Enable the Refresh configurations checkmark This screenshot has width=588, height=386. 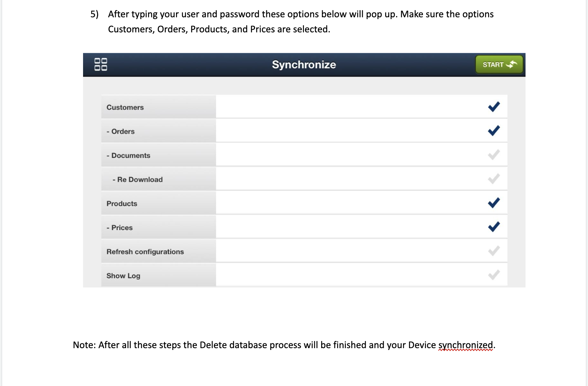pos(494,251)
